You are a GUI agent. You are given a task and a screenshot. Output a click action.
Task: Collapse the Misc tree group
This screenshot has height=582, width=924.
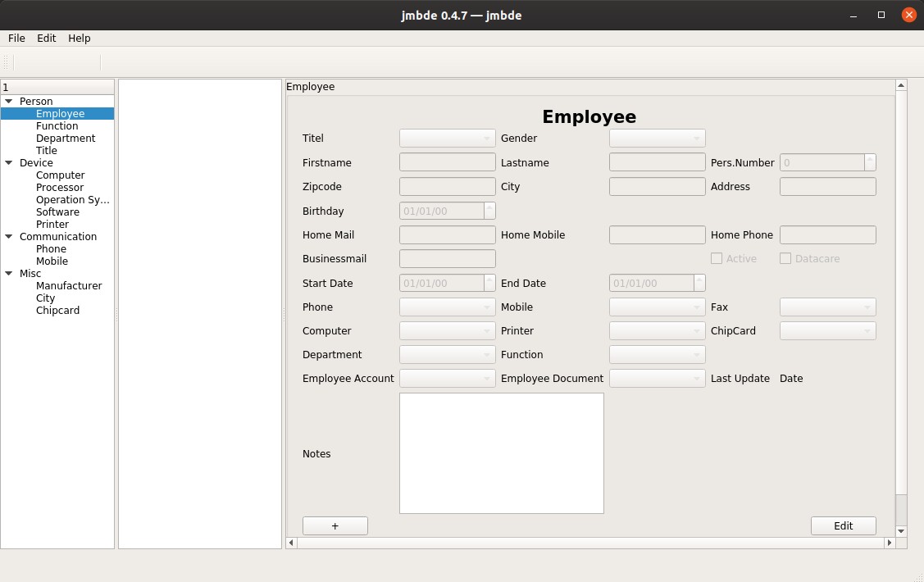(x=9, y=273)
